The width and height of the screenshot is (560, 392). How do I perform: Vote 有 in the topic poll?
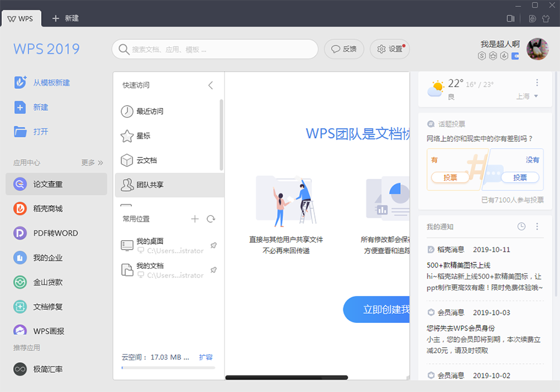450,177
